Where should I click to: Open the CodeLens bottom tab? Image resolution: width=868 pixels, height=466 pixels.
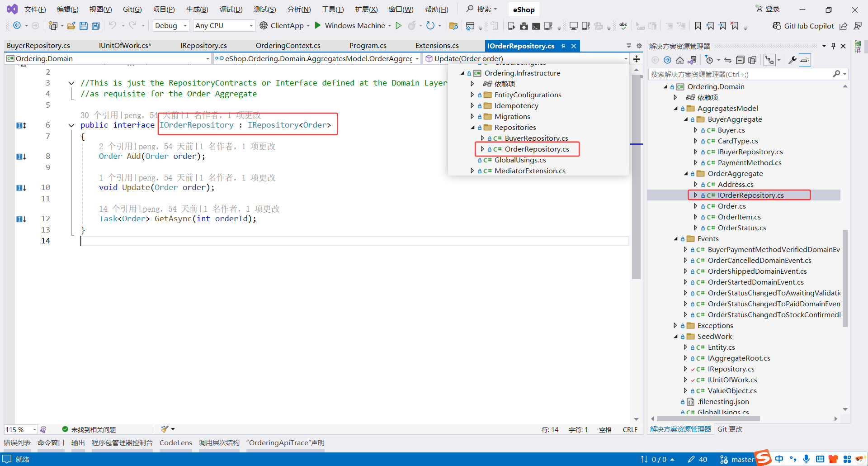(176, 443)
